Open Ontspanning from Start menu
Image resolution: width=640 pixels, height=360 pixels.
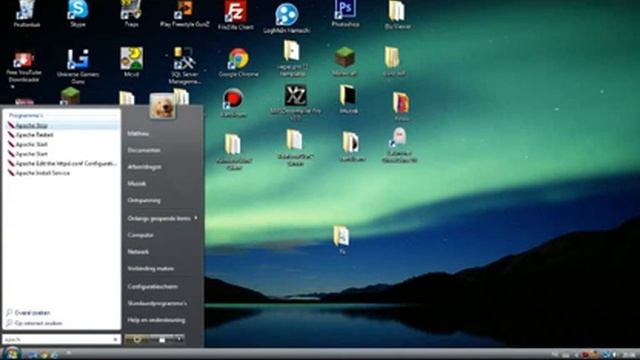click(x=144, y=200)
